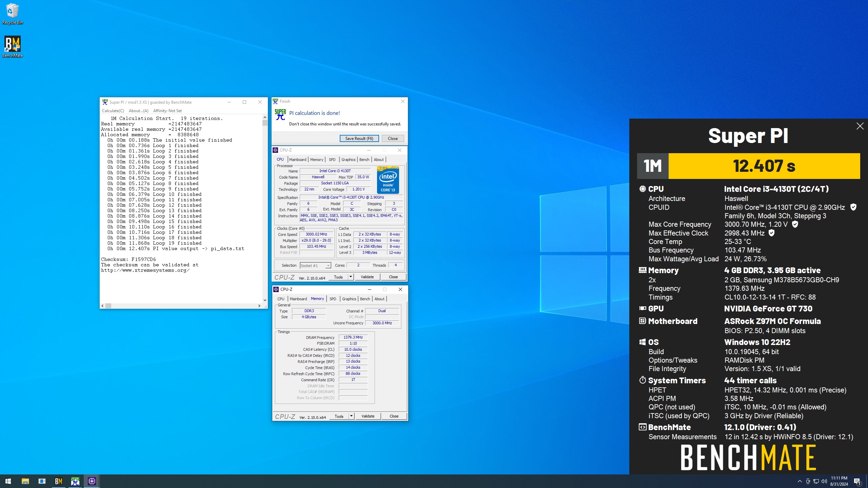
Task: Click the volume speaker tray icon
Action: click(x=824, y=481)
